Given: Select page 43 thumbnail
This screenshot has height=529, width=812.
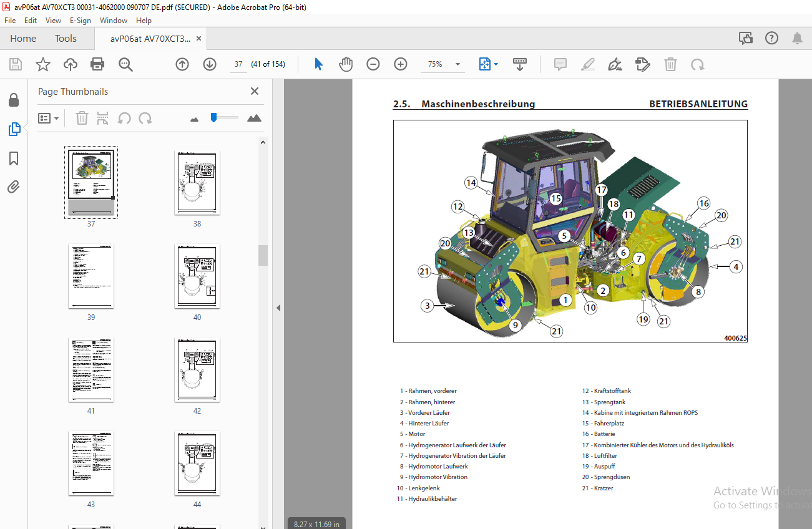Looking at the screenshot, I should (91, 463).
